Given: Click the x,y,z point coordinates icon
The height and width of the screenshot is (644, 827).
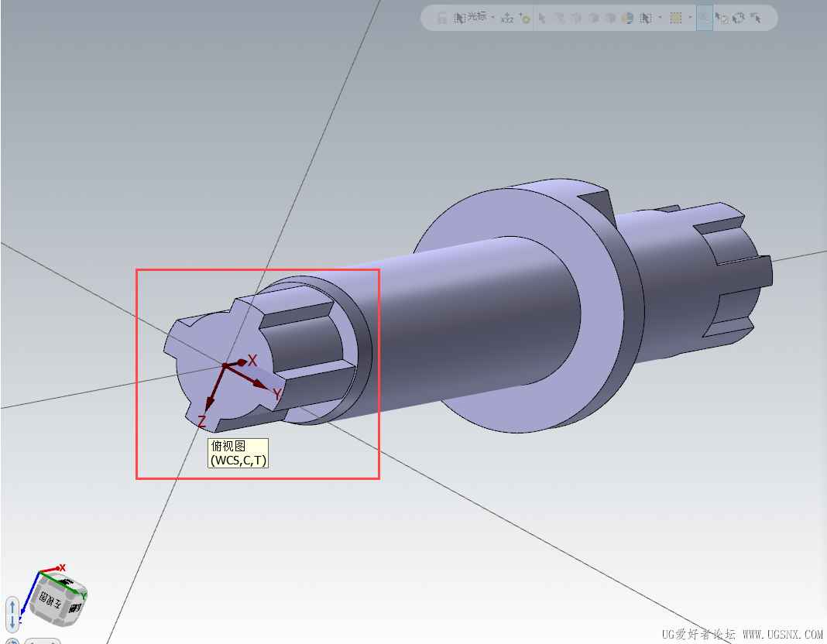Looking at the screenshot, I should pos(507,18).
